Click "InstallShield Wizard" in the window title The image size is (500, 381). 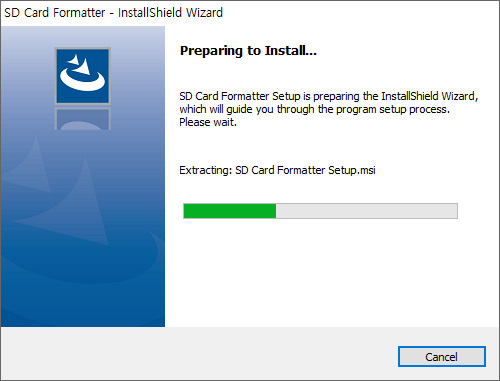170,13
